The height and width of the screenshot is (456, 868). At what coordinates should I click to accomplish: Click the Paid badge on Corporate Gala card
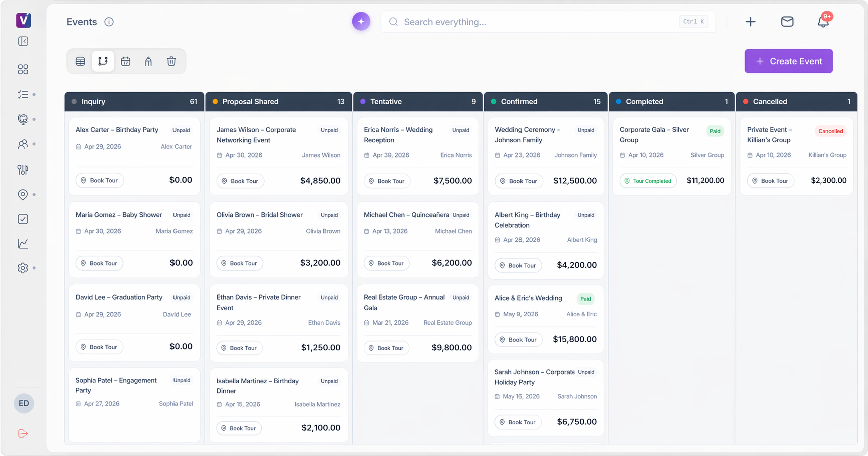point(715,131)
